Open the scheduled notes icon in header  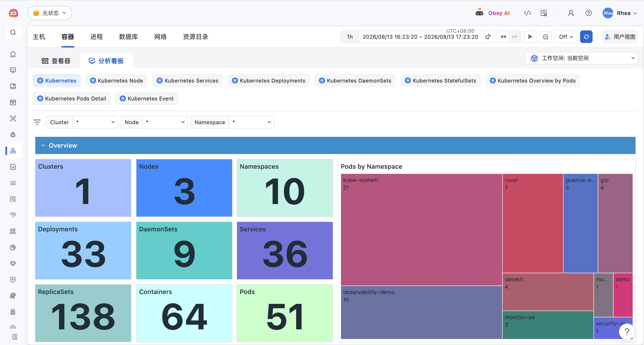click(544, 13)
